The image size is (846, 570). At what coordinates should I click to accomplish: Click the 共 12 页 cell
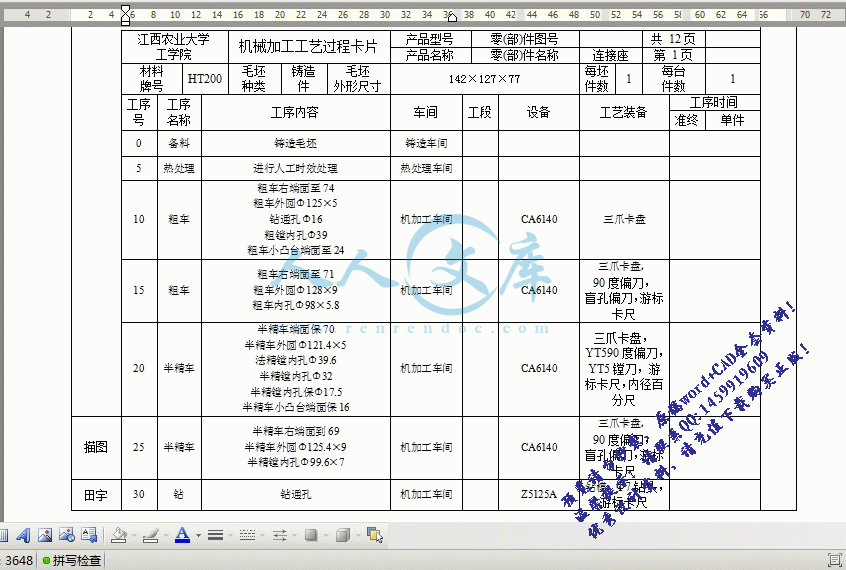pos(673,39)
